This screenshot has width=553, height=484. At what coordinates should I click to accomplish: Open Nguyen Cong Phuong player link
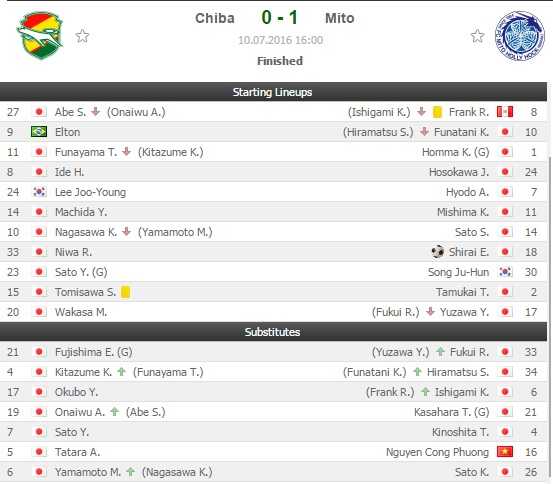coord(437,452)
